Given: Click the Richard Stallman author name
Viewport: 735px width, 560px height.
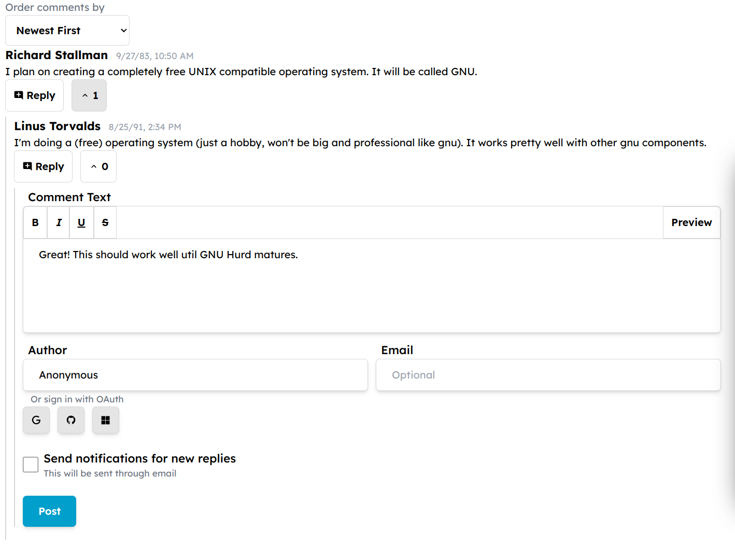Looking at the screenshot, I should click(x=57, y=55).
